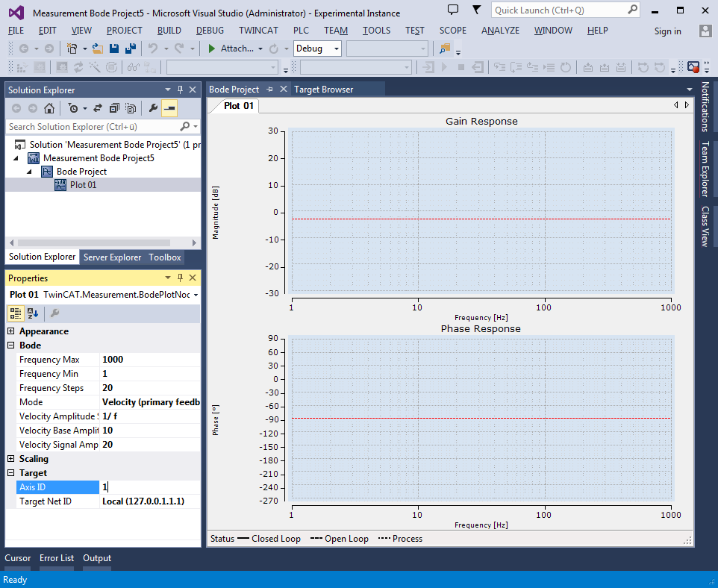718x588 pixels.
Task: Click the Quick Launch input field
Action: tap(558, 10)
